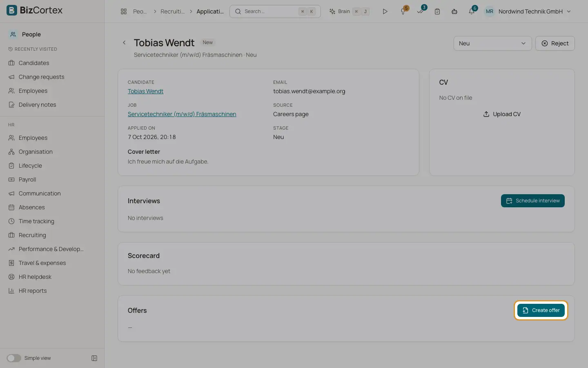Click the Reject button
The width and height of the screenshot is (588, 368).
555,43
